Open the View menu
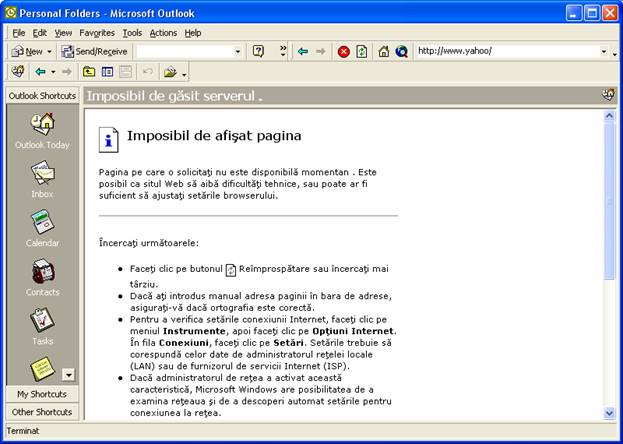 click(63, 33)
